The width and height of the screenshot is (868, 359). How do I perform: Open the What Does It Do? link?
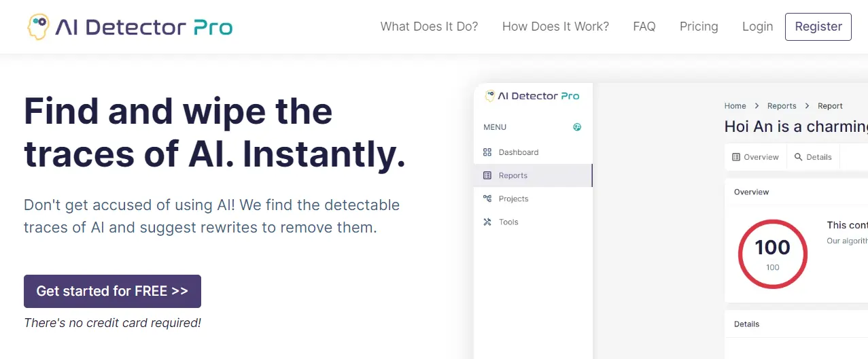tap(429, 27)
